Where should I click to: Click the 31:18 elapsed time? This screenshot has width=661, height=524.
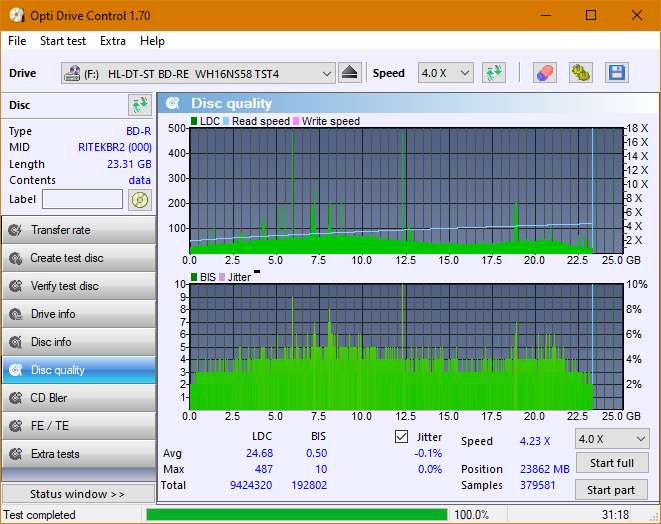(615, 515)
